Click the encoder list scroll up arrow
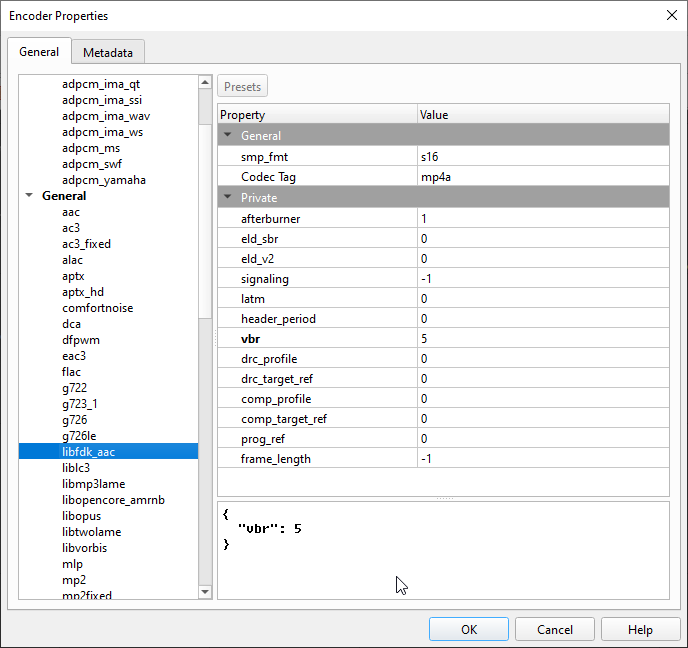688x648 pixels. point(205,82)
